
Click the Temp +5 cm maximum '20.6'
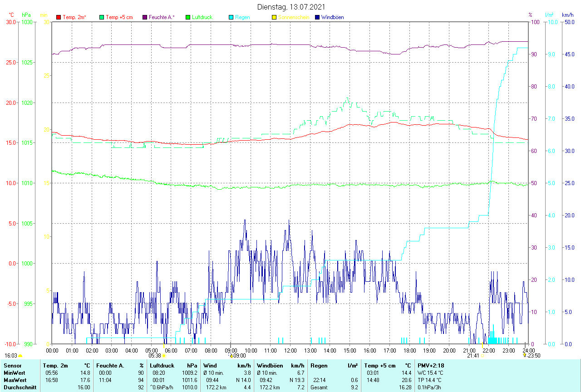406,380
